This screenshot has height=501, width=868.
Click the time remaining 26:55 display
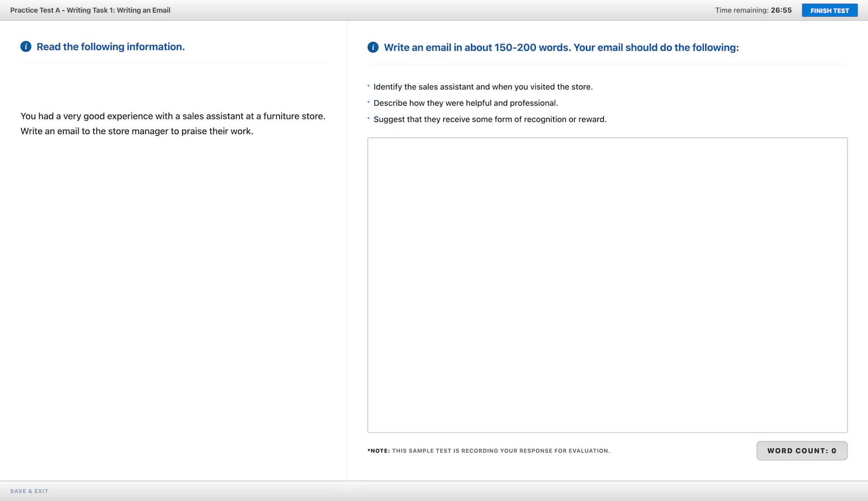753,10
